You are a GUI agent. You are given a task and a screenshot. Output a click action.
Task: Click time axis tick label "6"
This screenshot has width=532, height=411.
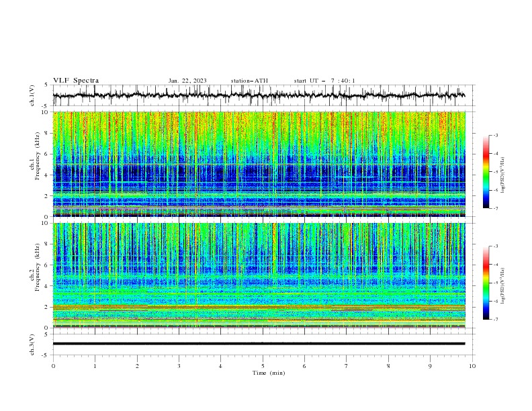304,366
